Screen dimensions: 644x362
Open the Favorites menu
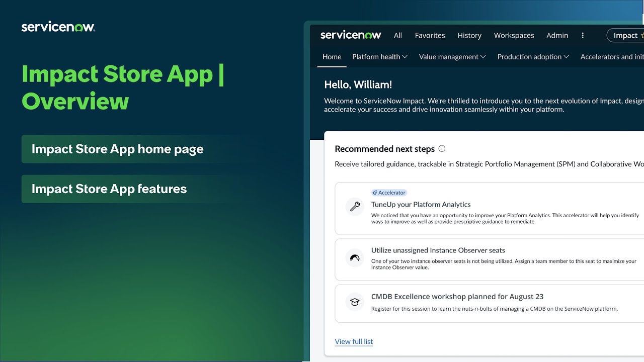coord(430,35)
